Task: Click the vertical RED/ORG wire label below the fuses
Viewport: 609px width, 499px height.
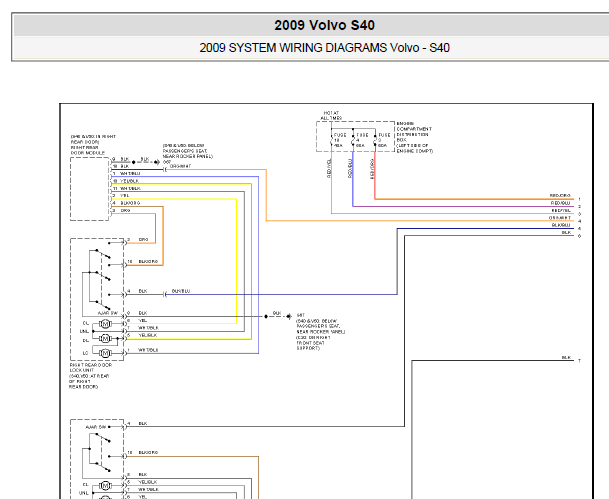Action: pyautogui.click(x=372, y=169)
